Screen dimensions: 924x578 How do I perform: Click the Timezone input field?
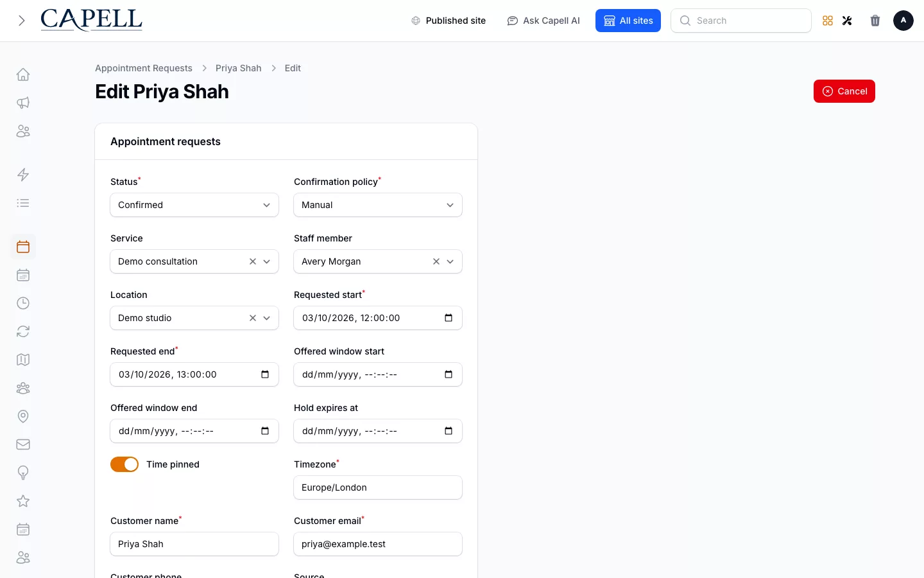pos(378,487)
